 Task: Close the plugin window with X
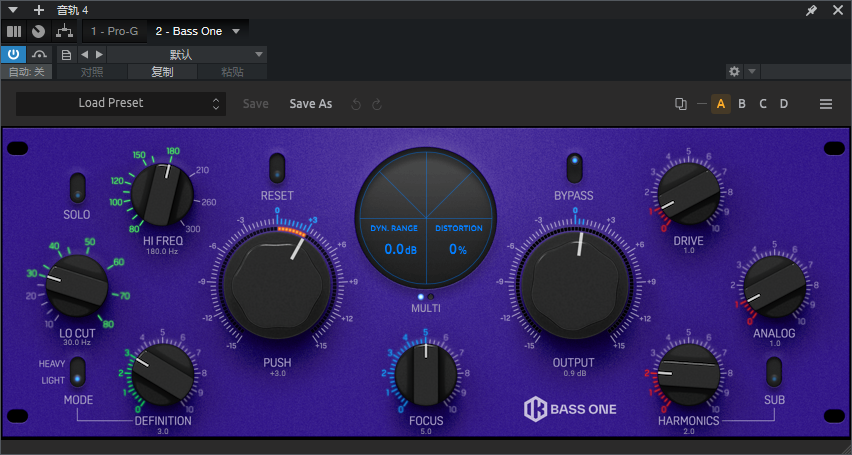pos(837,10)
